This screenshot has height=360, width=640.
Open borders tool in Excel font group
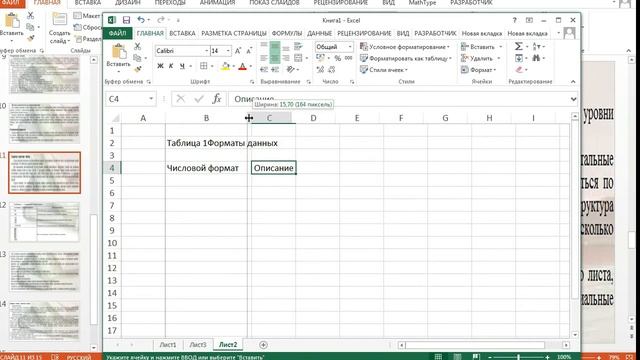coord(204,66)
